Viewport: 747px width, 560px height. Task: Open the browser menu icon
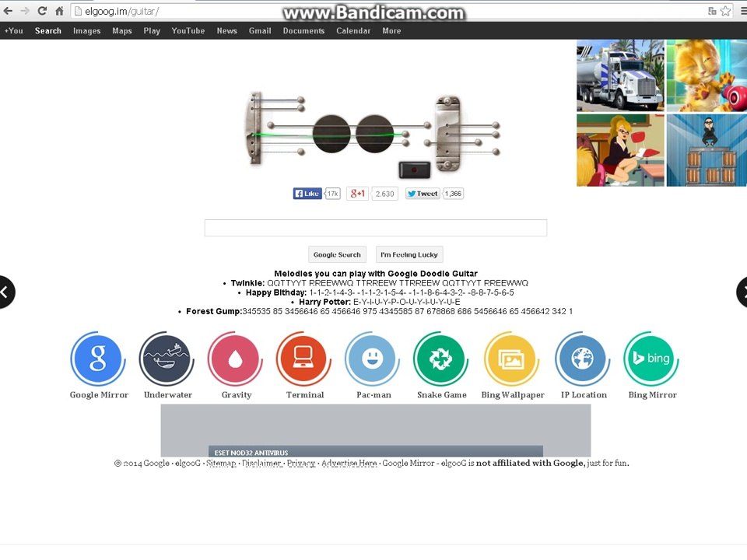[x=743, y=11]
